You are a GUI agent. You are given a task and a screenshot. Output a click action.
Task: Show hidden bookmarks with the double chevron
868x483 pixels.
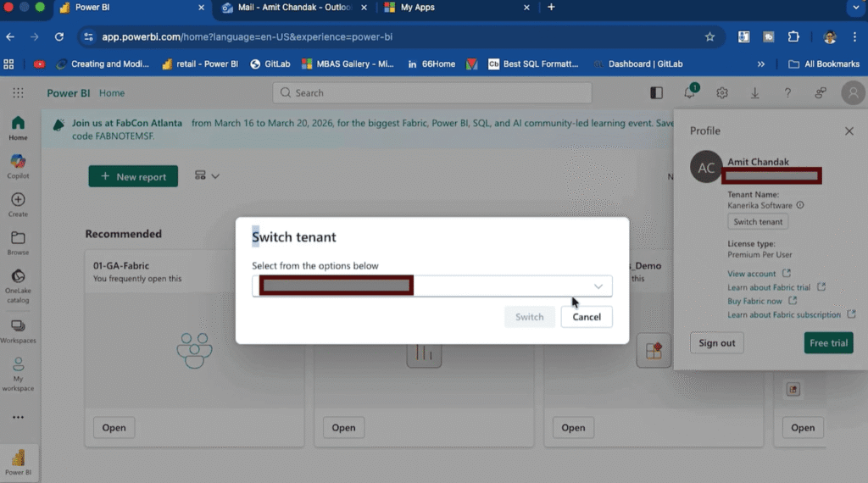pyautogui.click(x=760, y=64)
